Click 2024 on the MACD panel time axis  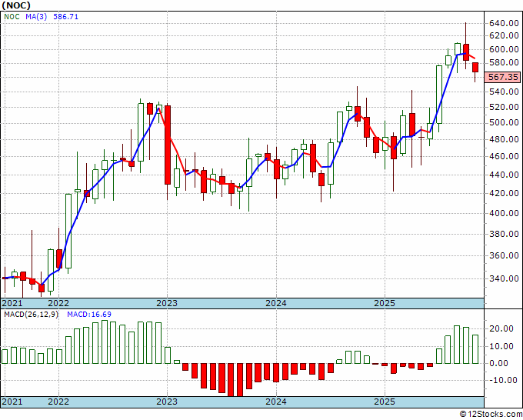(x=276, y=402)
